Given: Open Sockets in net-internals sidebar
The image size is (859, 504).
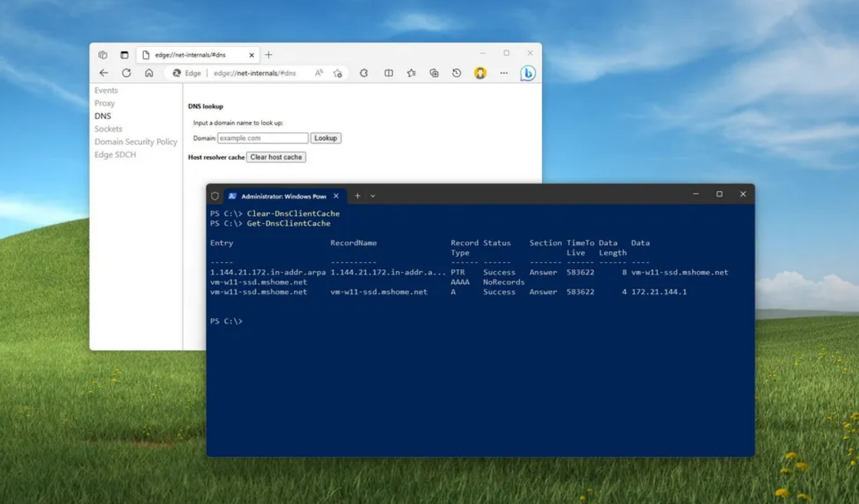Looking at the screenshot, I should pos(108,129).
